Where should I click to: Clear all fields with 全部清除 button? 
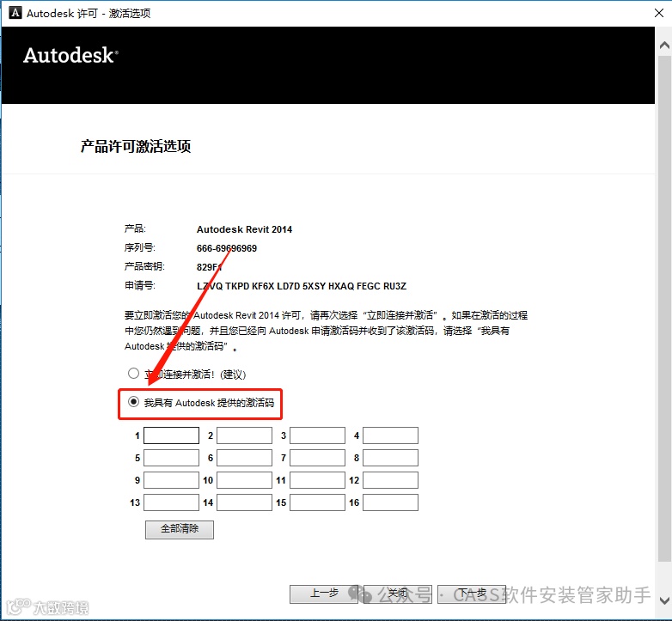179,529
